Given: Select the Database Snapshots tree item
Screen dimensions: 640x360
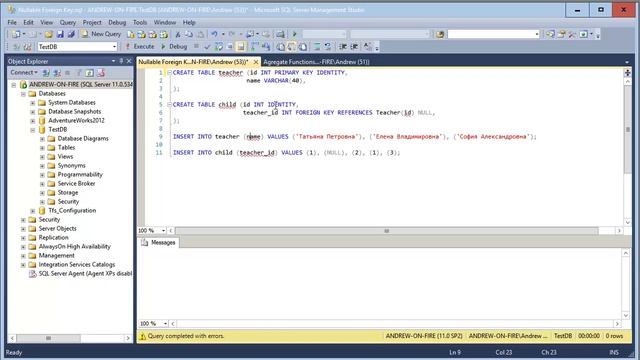Looking at the screenshot, I should [x=74, y=111].
